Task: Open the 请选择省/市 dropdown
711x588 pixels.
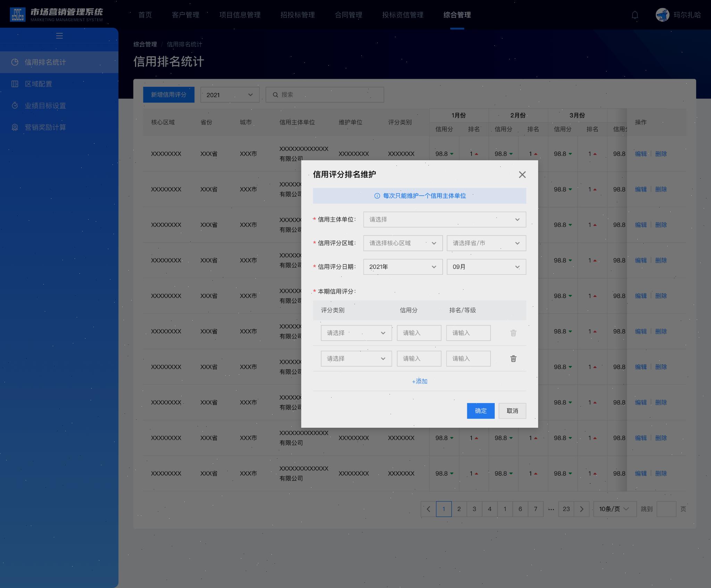Action: (x=486, y=243)
